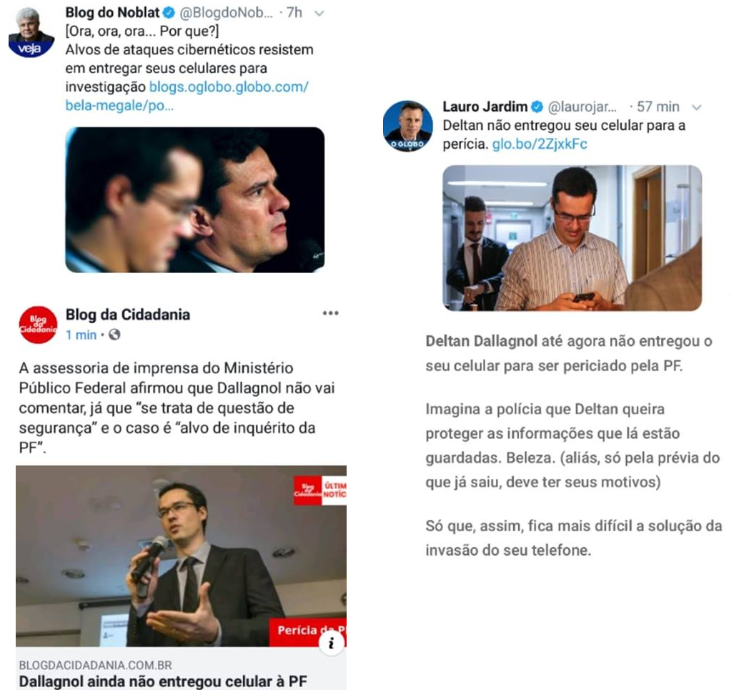
Task: View photo of man looking at phone
Action: [x=572, y=238]
